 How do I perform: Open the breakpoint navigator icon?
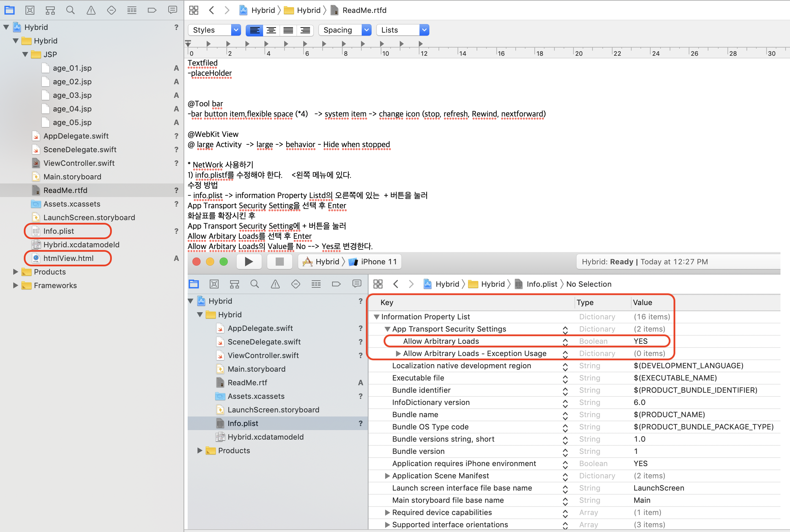coord(152,10)
